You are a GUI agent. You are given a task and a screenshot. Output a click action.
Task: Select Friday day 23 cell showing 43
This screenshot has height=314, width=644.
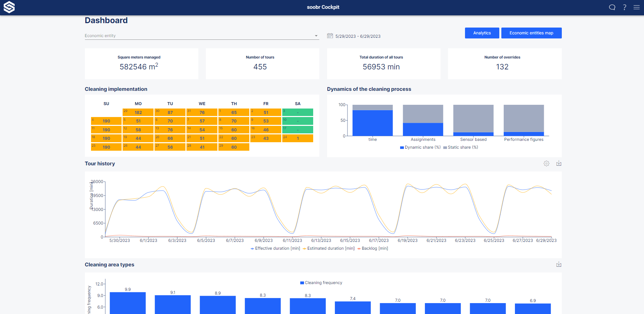coord(266,138)
